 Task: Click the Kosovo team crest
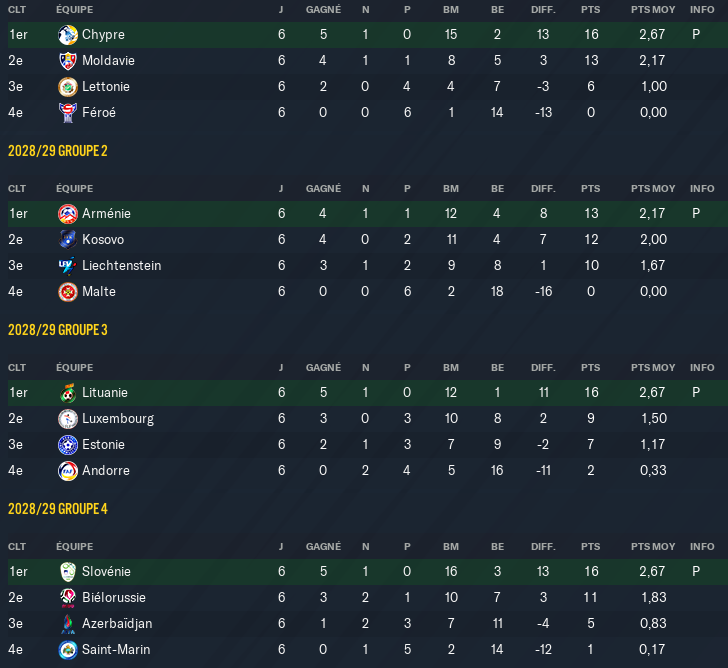[x=68, y=240]
